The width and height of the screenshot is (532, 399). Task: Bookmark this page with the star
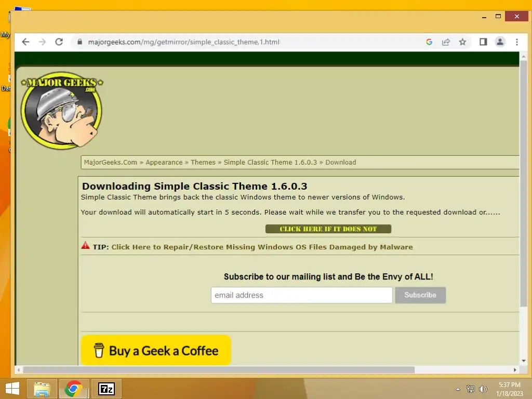point(462,42)
